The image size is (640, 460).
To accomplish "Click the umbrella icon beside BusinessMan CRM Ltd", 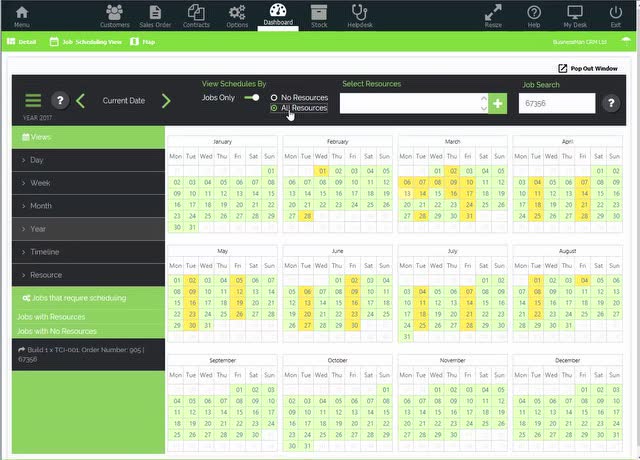I will [626, 41].
